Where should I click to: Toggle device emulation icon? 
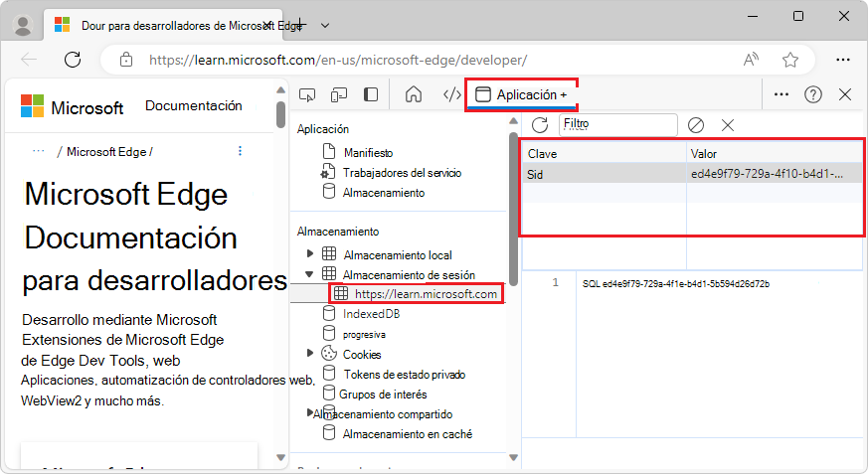tap(339, 95)
